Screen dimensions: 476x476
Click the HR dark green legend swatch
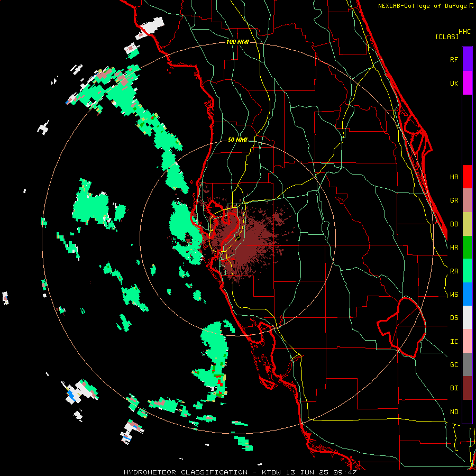pos(467,248)
